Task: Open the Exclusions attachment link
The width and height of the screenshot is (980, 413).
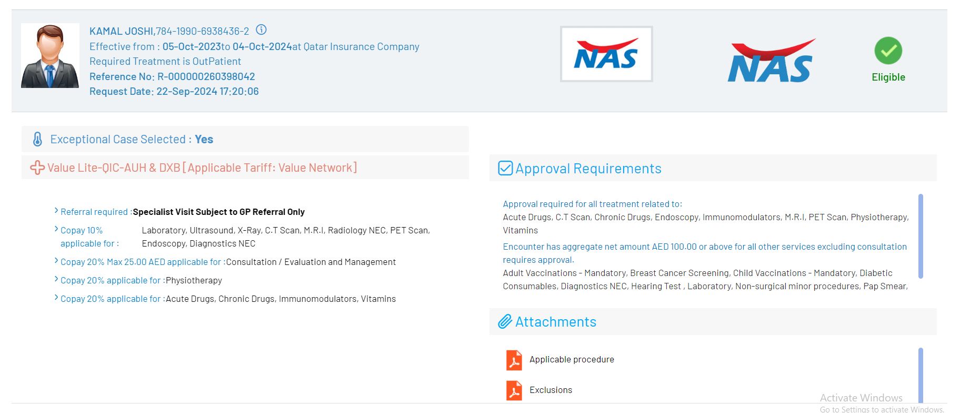Action: 551,390
